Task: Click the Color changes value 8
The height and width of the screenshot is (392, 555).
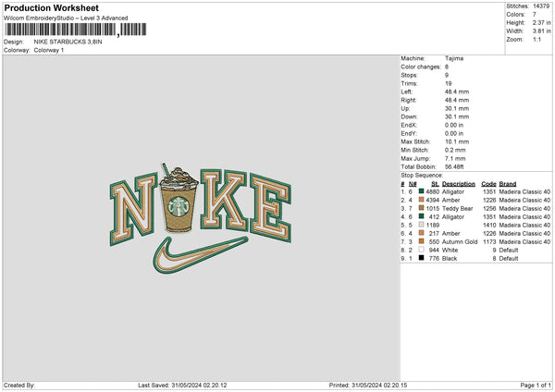Action: (x=447, y=67)
